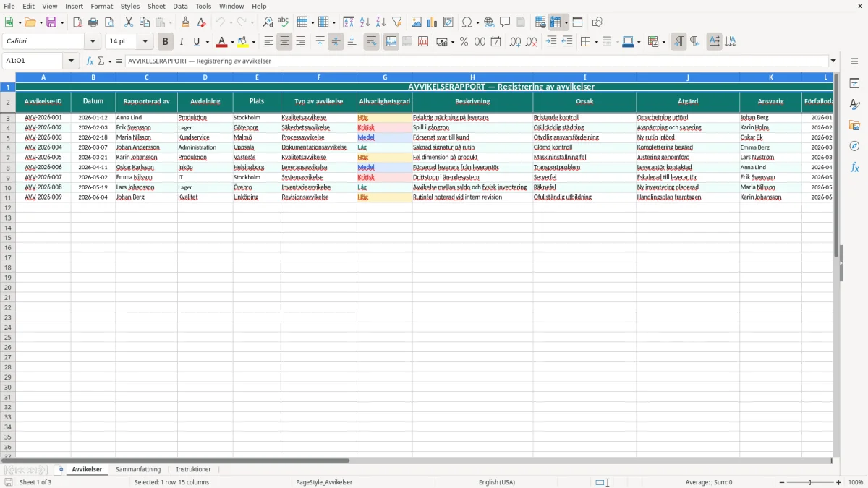
Task: Insert a comment
Action: click(x=505, y=22)
